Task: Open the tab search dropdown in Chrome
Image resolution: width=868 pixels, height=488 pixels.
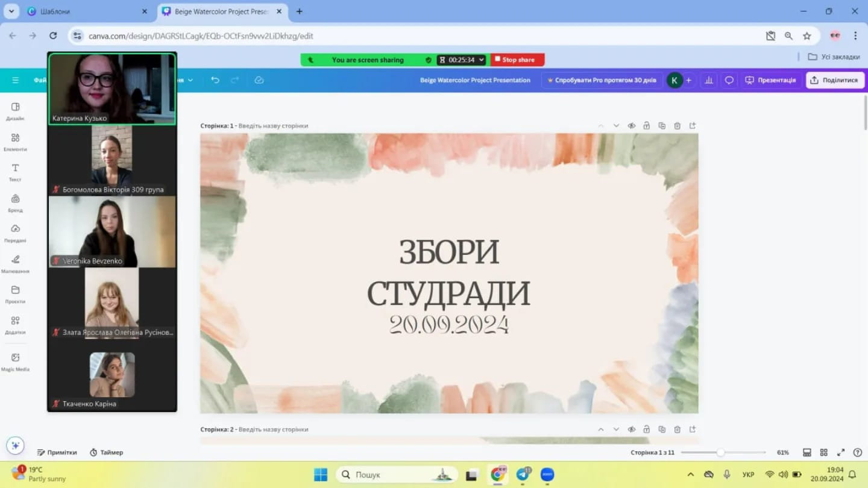Action: (x=11, y=11)
